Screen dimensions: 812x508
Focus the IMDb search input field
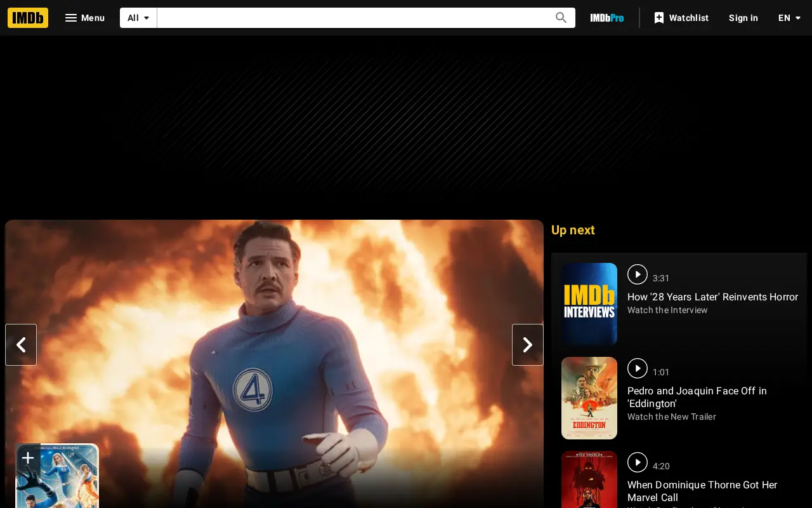[x=352, y=18]
